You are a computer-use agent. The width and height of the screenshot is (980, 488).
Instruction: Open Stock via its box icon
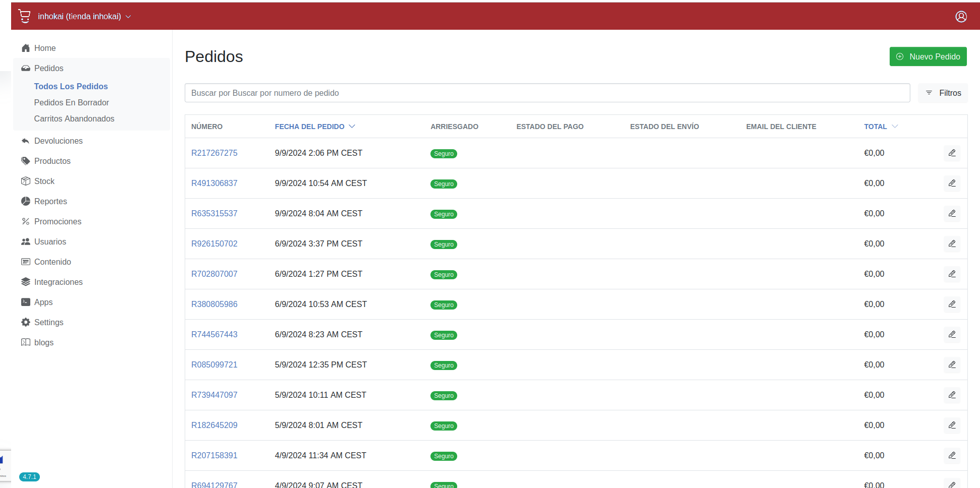pos(26,181)
